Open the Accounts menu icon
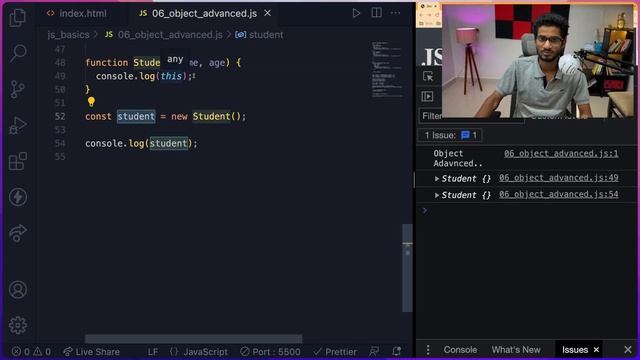The height and width of the screenshot is (360, 640). 18,289
